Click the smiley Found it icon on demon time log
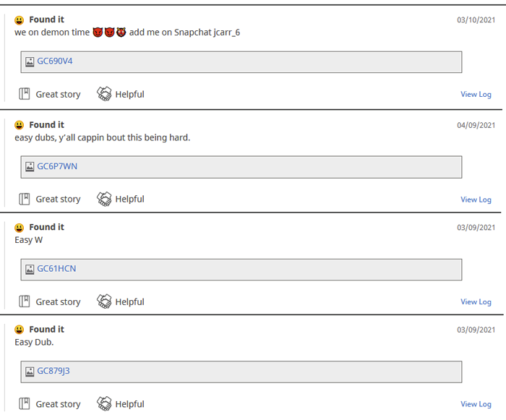Screen dimensions: 506x420 pyautogui.click(x=20, y=20)
